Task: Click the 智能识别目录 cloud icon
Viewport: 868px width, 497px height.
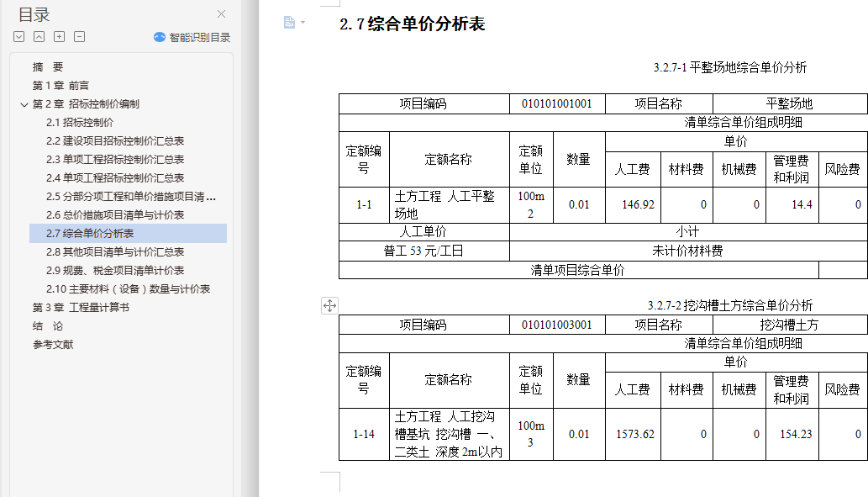Action: (160, 37)
